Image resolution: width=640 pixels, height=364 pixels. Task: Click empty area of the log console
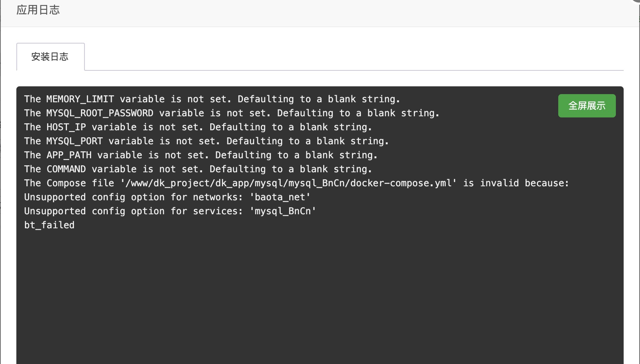319,296
